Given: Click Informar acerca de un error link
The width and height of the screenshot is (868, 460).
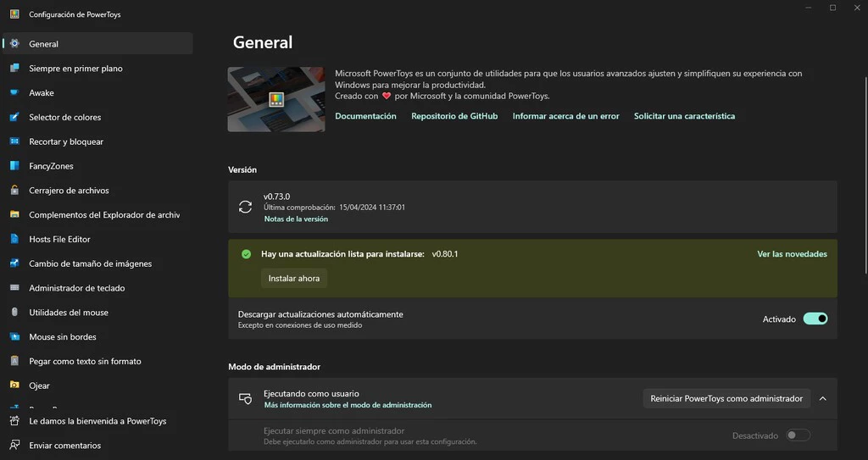Looking at the screenshot, I should click(x=565, y=116).
